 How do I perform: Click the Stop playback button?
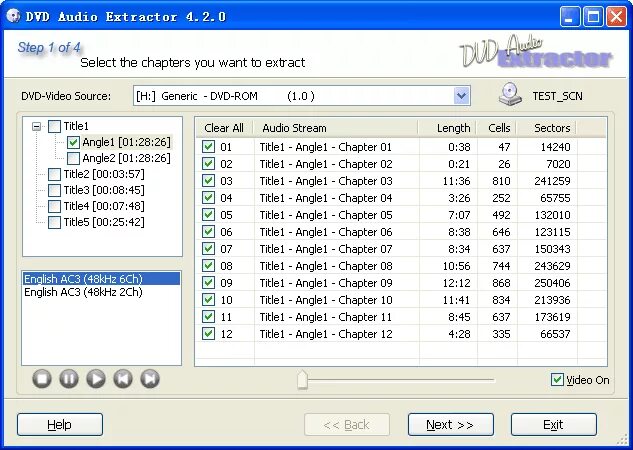coord(42,379)
